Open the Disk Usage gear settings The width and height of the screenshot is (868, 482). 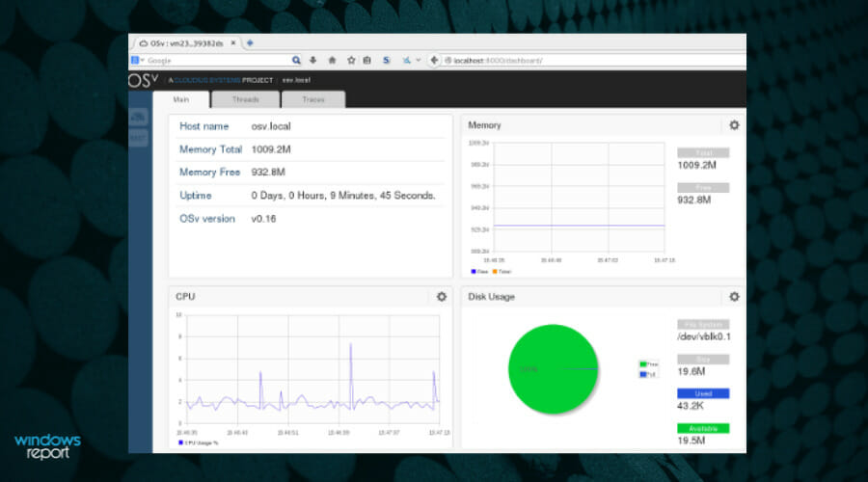click(x=734, y=297)
